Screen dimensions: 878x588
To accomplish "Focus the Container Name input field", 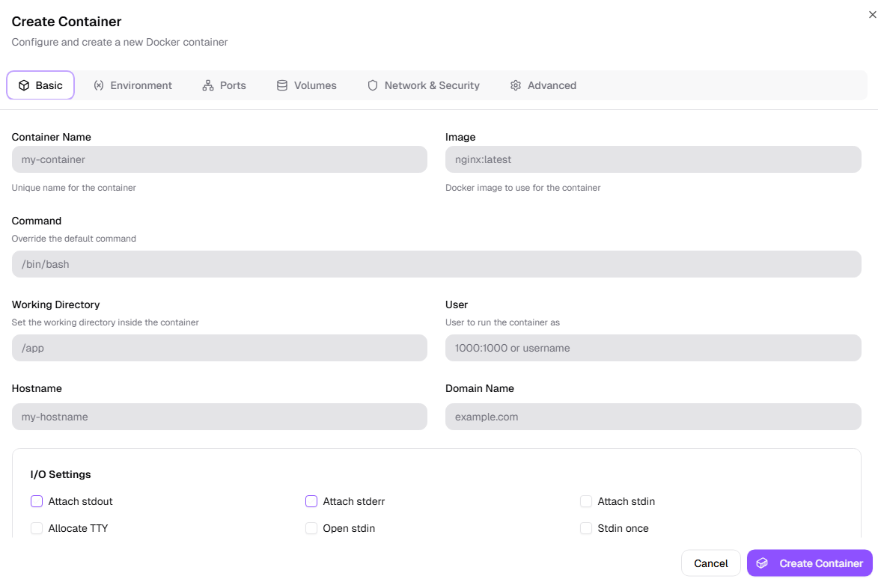I will tap(219, 159).
